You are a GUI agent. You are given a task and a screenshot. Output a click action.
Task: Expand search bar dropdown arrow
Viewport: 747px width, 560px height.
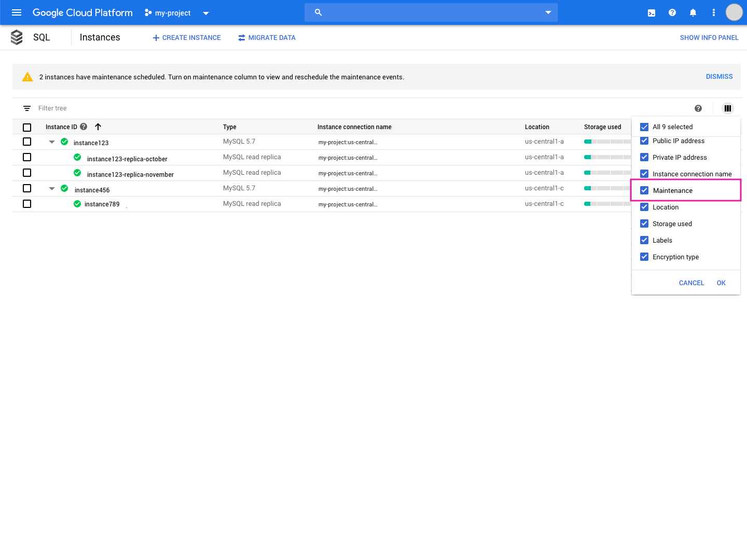[548, 12]
